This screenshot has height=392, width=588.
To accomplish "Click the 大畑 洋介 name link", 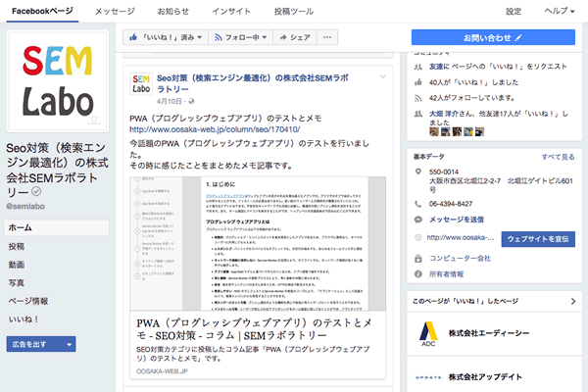I will click(444, 114).
